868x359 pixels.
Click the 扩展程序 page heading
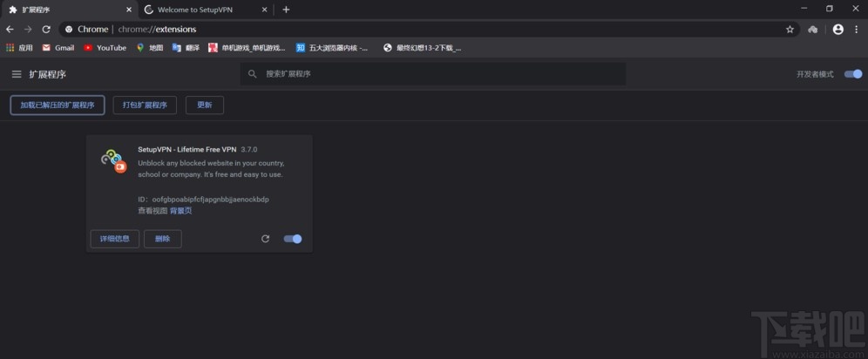click(48, 74)
